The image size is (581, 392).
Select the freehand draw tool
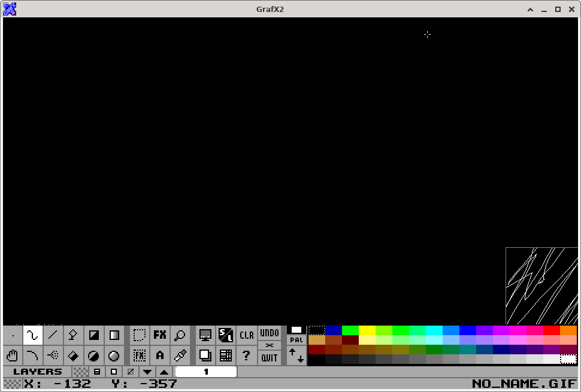[33, 335]
